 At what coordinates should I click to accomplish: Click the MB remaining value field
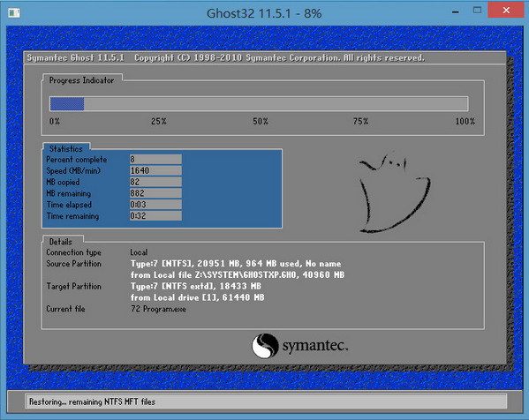pos(155,193)
